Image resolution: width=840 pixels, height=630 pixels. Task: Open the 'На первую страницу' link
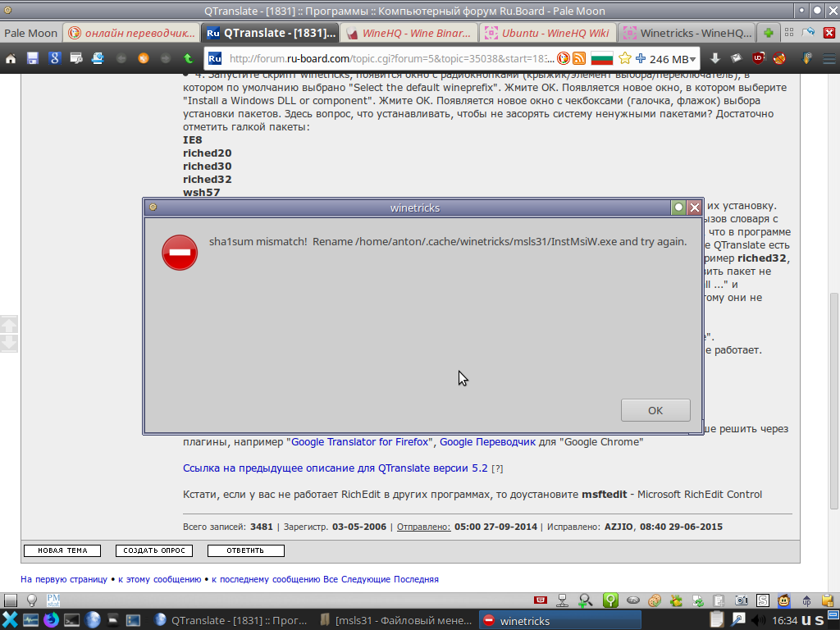(x=64, y=579)
